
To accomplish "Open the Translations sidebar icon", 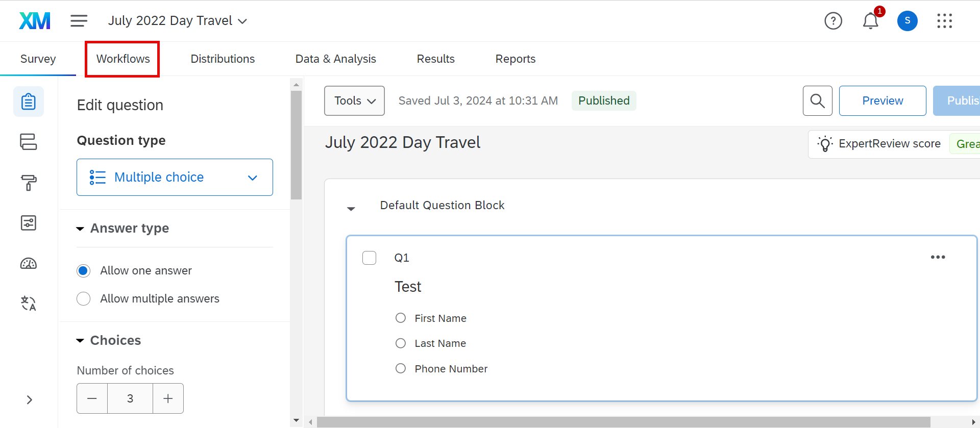I will pos(29,304).
